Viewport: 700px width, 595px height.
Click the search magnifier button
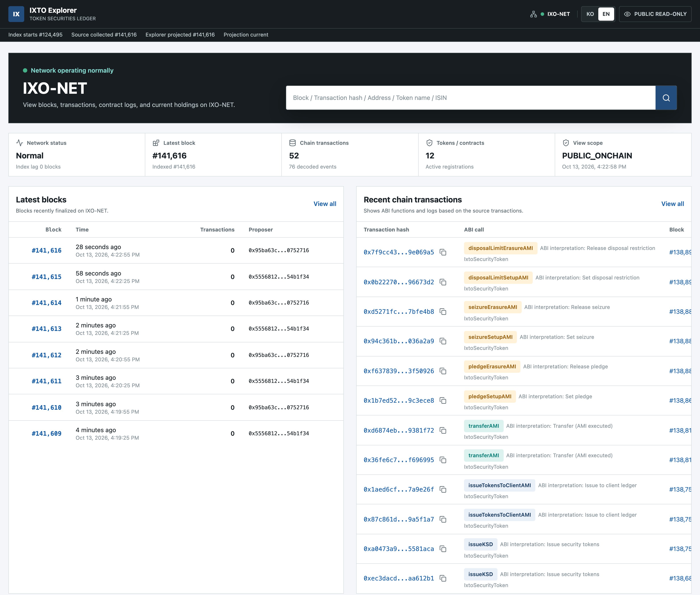pyautogui.click(x=666, y=98)
